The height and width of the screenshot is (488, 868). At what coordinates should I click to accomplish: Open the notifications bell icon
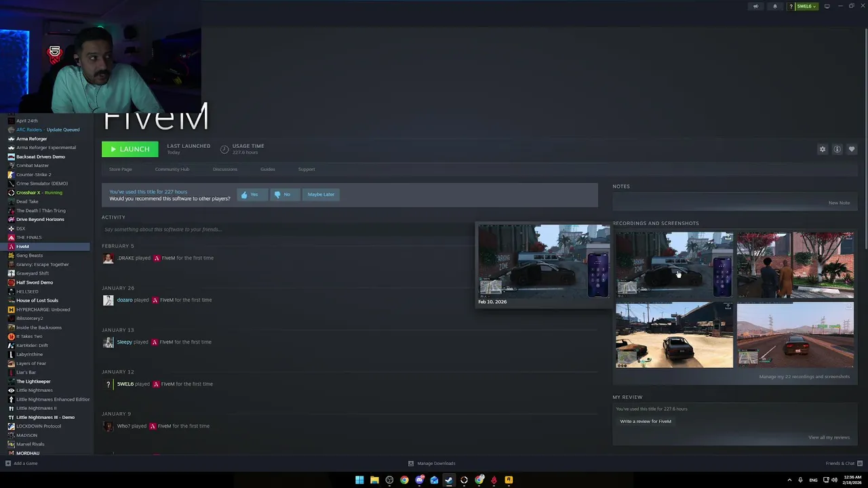[775, 6]
